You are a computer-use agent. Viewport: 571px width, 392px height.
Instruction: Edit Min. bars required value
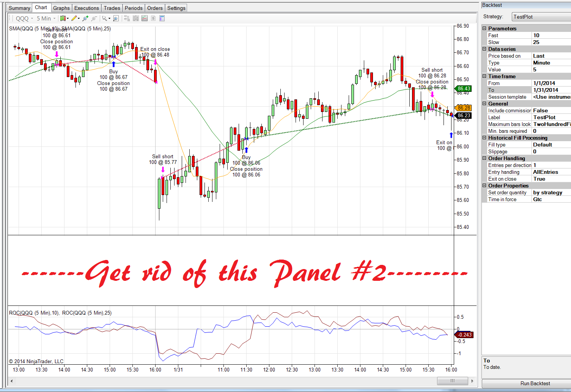pos(551,131)
